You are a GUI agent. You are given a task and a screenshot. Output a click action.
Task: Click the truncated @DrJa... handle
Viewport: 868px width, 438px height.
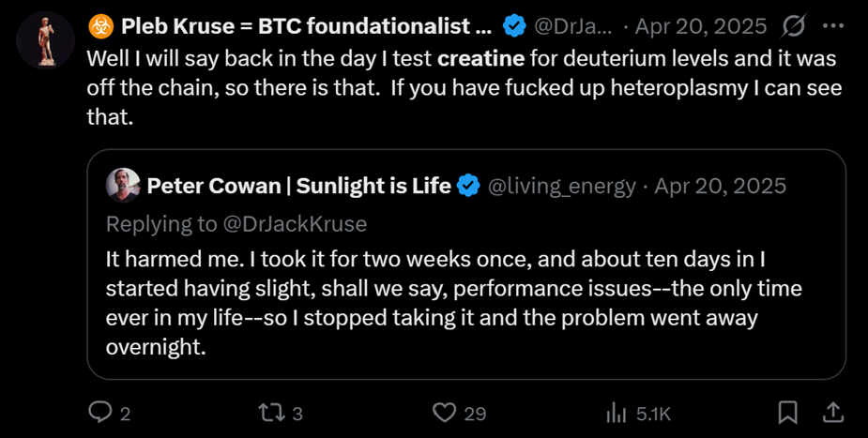574,25
